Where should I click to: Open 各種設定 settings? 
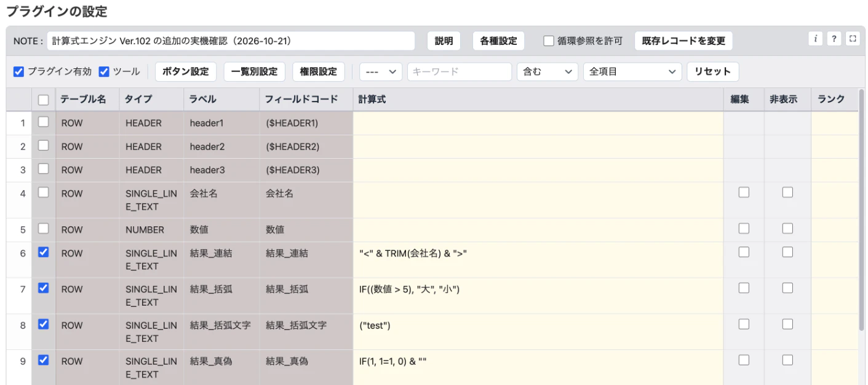pos(498,41)
